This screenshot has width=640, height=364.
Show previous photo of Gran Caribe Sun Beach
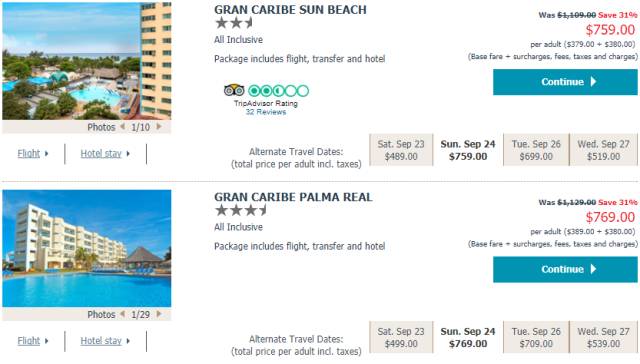[x=122, y=127]
